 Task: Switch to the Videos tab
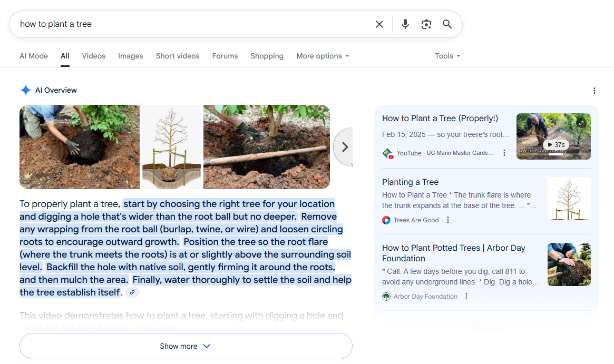click(x=94, y=56)
